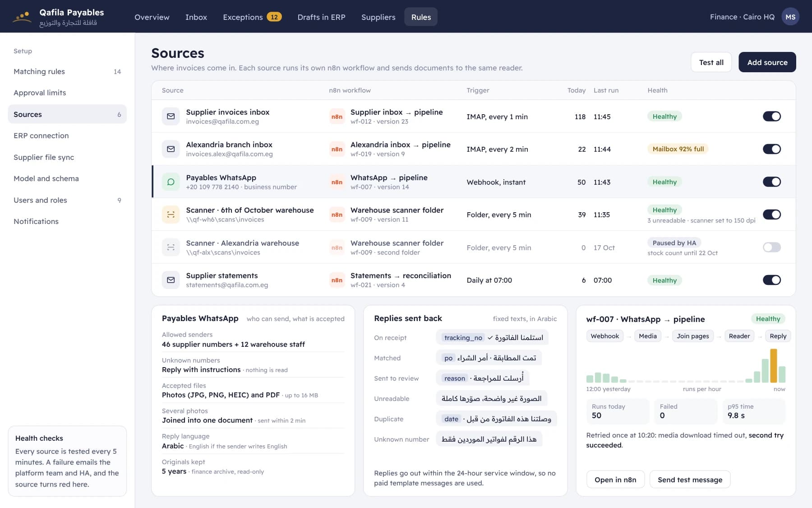Open Users and roles section
The image size is (812, 508).
point(67,200)
